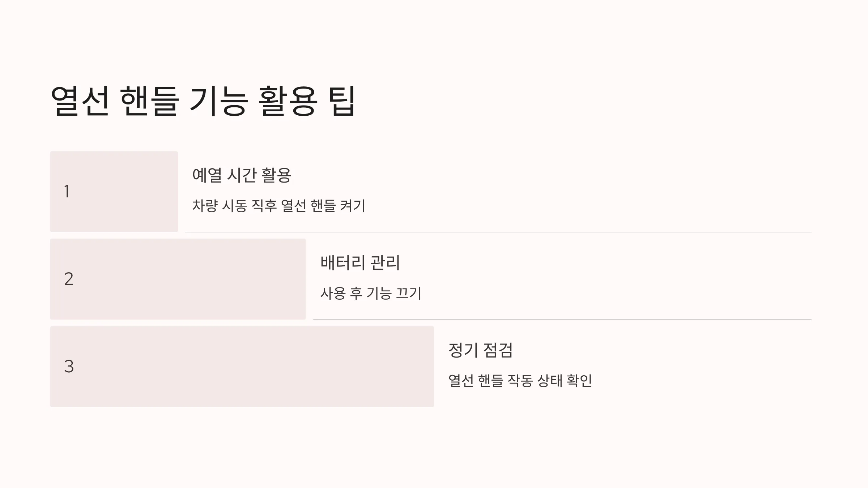Screen dimensions: 868x488
Task: Select the slide title 열선 핸들 기능 활용 팁
Action: [x=203, y=101]
